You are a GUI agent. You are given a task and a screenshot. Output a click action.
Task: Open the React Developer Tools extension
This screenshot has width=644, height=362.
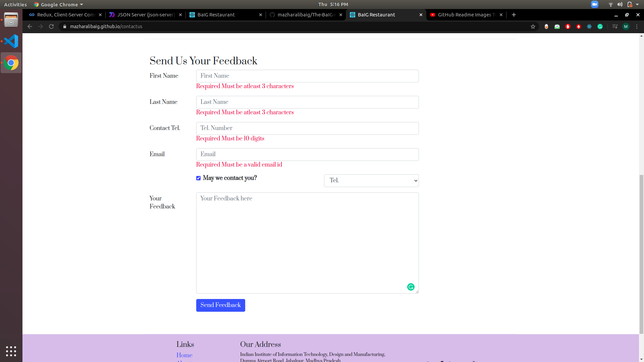click(x=589, y=26)
